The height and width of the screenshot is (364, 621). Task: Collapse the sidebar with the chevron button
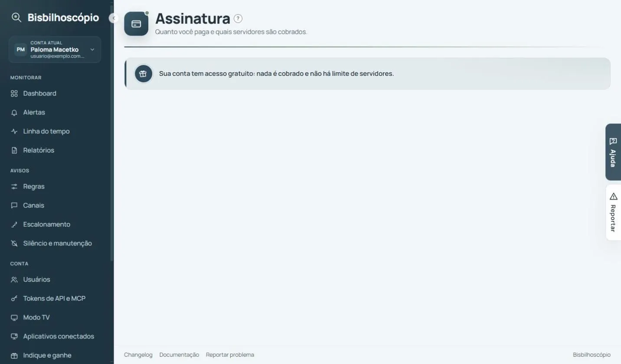click(x=114, y=18)
